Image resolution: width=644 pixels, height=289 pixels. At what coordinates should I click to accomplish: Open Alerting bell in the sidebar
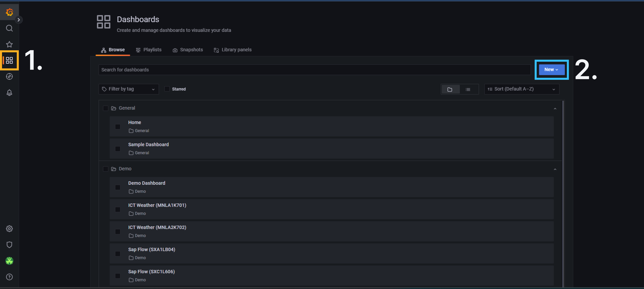pyautogui.click(x=9, y=92)
